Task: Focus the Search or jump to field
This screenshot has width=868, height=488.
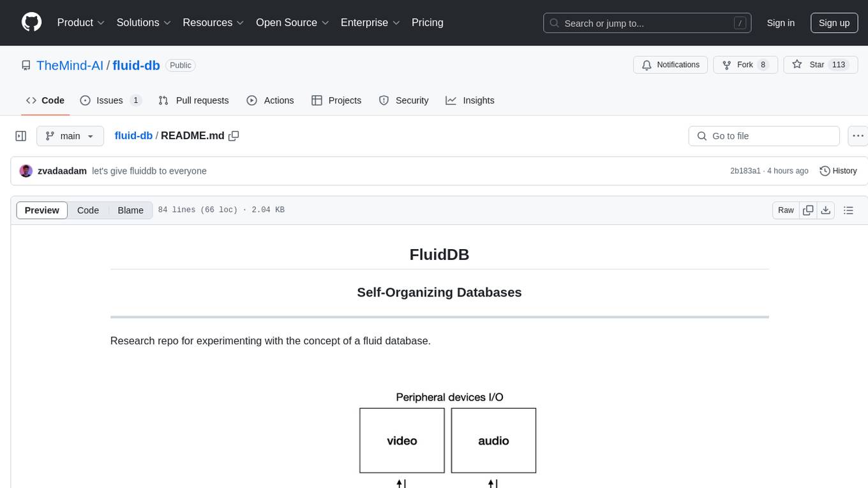Action: [648, 23]
